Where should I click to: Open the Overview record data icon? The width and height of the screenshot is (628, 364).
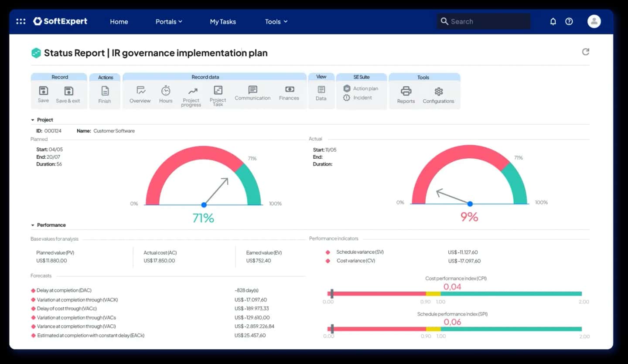[140, 90]
